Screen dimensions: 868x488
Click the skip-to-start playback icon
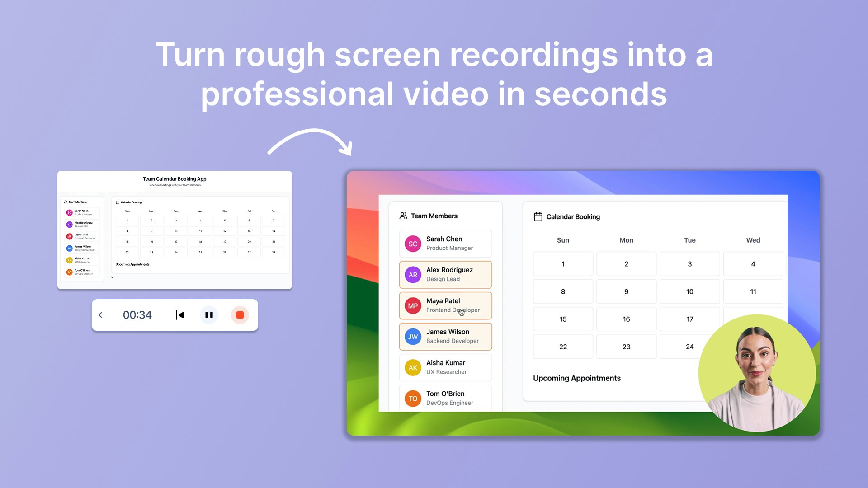coord(180,314)
